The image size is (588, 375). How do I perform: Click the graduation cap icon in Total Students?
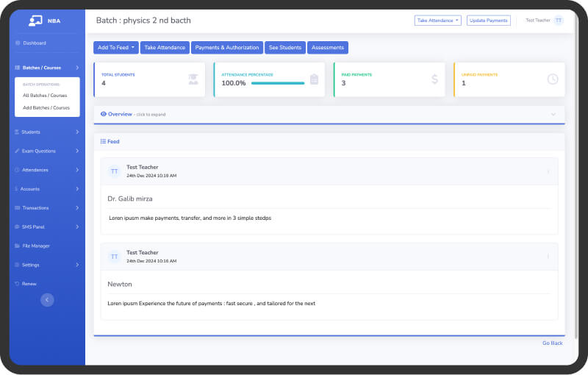193,79
